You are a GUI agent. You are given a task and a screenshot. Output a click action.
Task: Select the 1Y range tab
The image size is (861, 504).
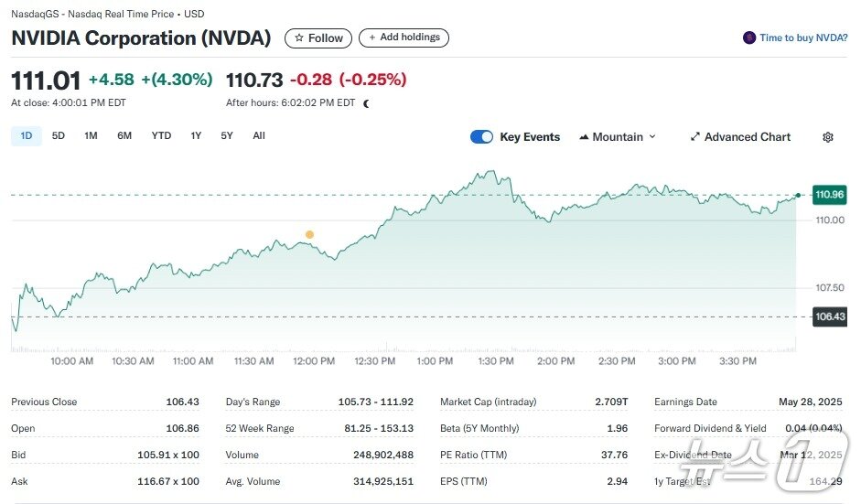196,135
